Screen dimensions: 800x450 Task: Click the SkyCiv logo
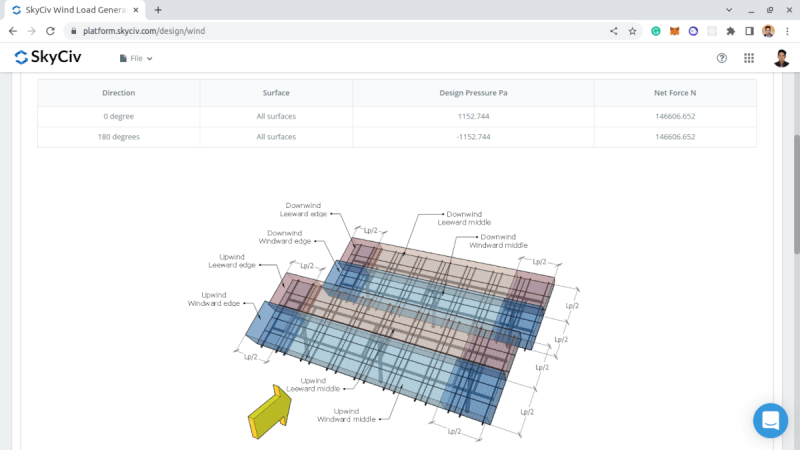click(48, 58)
